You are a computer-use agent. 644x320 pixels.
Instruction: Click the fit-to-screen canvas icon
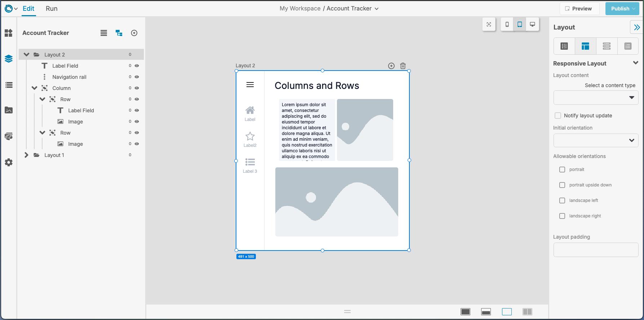pyautogui.click(x=489, y=24)
